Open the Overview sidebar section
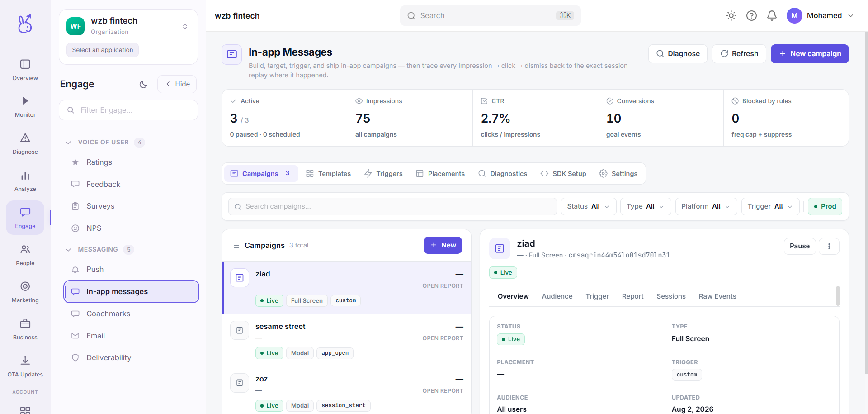868x414 pixels. click(25, 70)
